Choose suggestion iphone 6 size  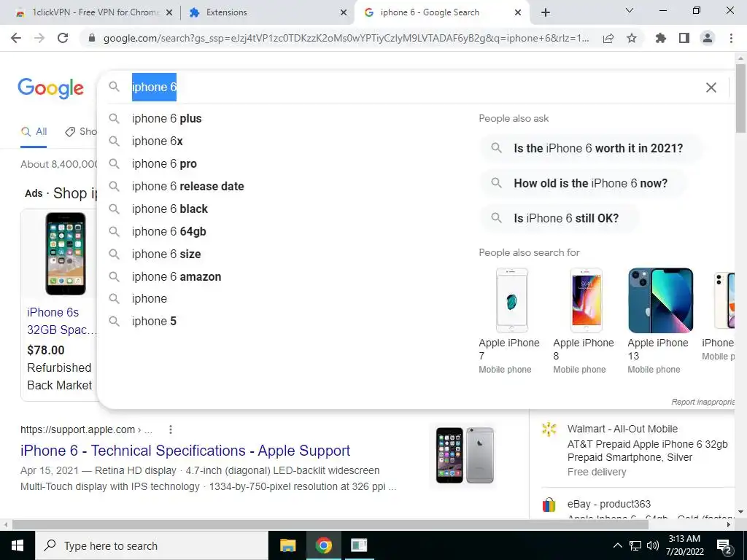(x=166, y=254)
